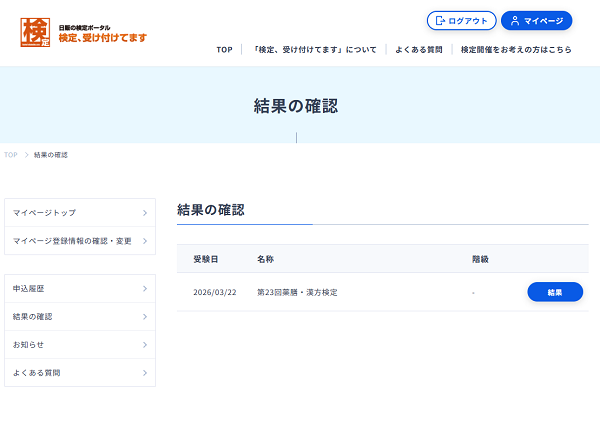Click the 名称 column header
This screenshot has width=600, height=421.
click(265, 259)
